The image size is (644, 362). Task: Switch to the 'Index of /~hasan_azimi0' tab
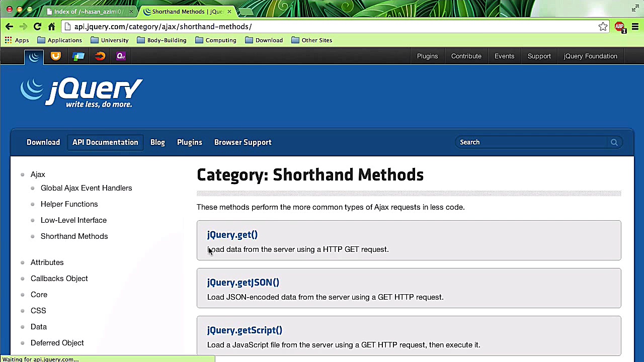point(89,11)
